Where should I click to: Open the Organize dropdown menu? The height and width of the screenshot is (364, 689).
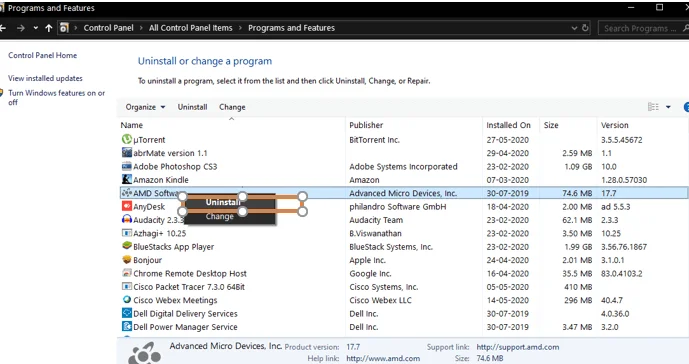(145, 107)
